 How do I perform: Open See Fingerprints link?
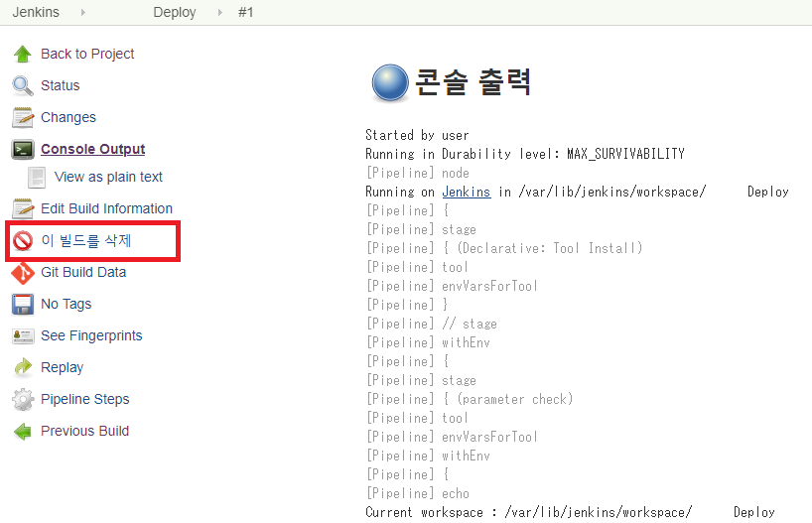coord(91,336)
